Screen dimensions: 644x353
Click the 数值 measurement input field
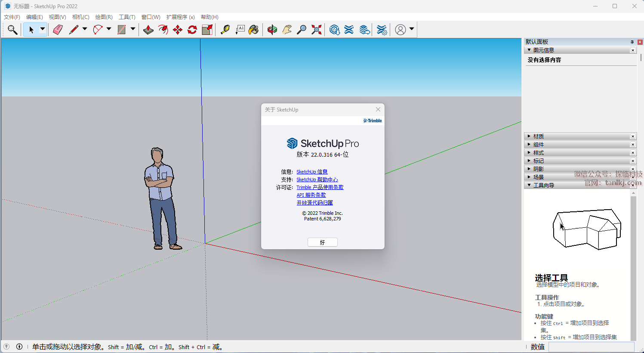point(591,347)
